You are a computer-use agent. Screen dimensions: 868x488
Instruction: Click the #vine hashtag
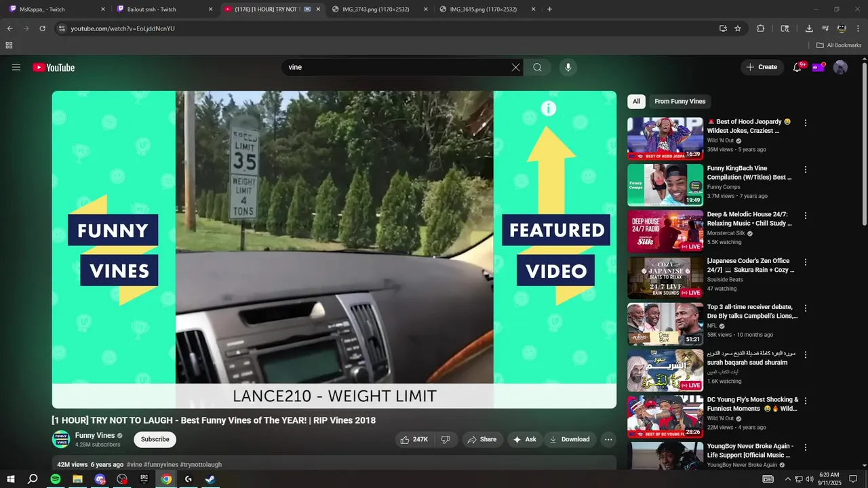134,465
